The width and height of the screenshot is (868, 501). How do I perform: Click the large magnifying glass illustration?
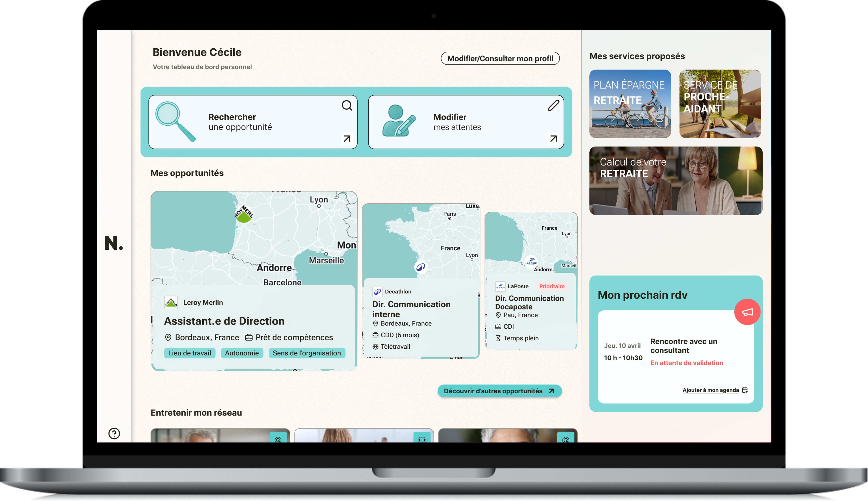click(x=175, y=121)
